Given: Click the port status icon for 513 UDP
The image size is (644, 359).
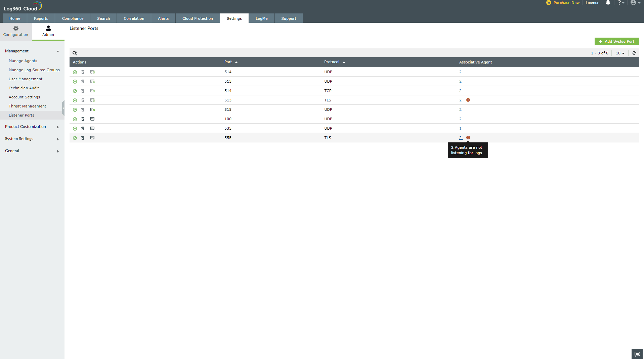Looking at the screenshot, I should [x=92, y=81].
